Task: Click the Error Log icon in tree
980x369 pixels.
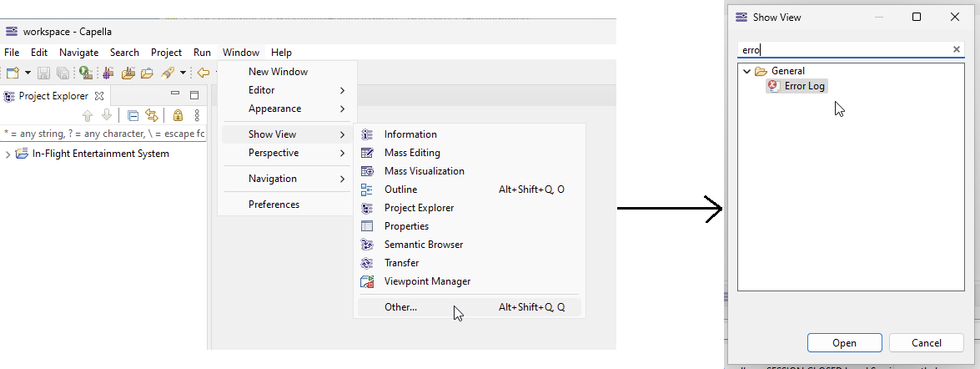Action: pos(773,86)
